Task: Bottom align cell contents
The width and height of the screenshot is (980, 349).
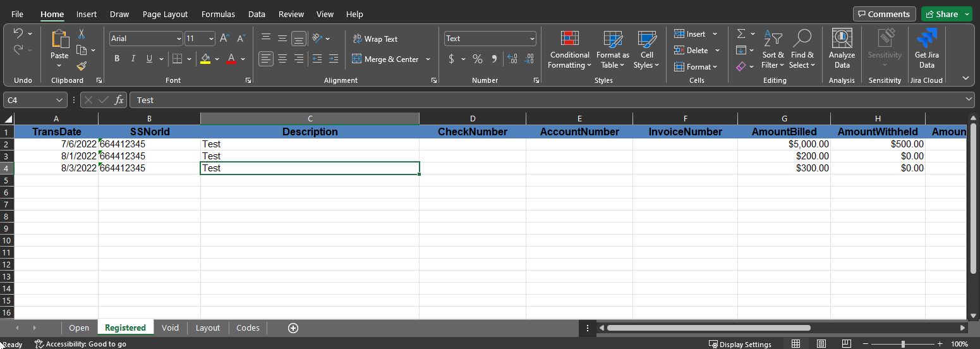Action: [x=299, y=39]
